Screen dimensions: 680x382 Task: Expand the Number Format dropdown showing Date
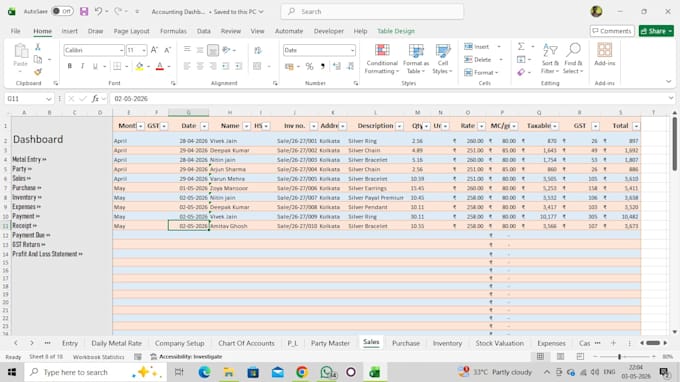(x=352, y=50)
